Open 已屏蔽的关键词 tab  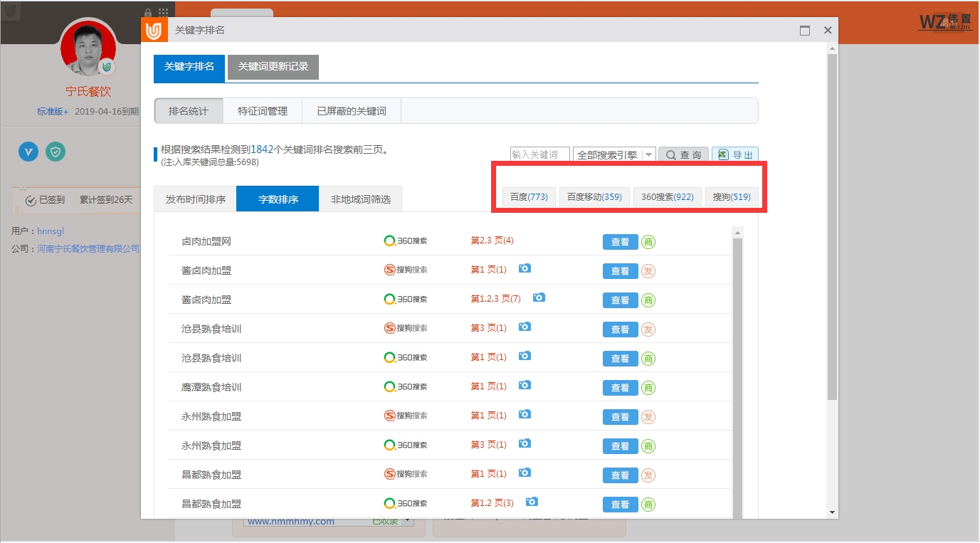coord(352,111)
